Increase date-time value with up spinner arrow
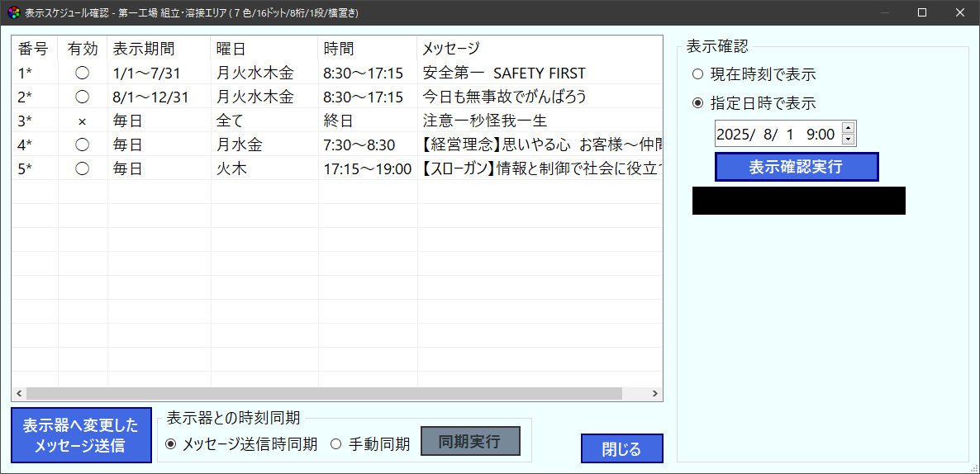This screenshot has width=980, height=474. 848,128
